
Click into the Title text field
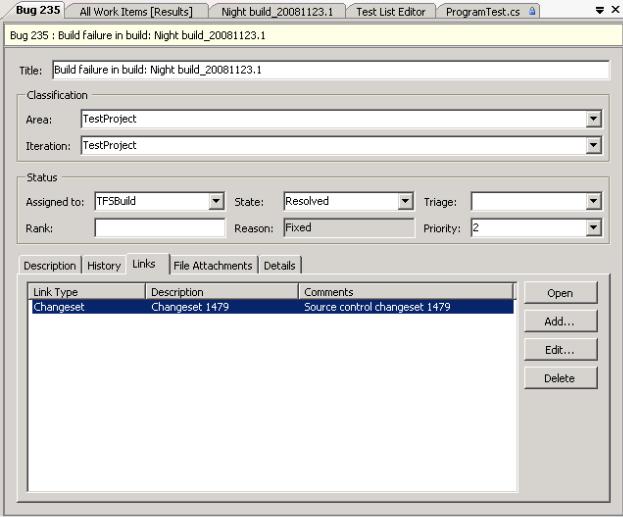(x=330, y=71)
